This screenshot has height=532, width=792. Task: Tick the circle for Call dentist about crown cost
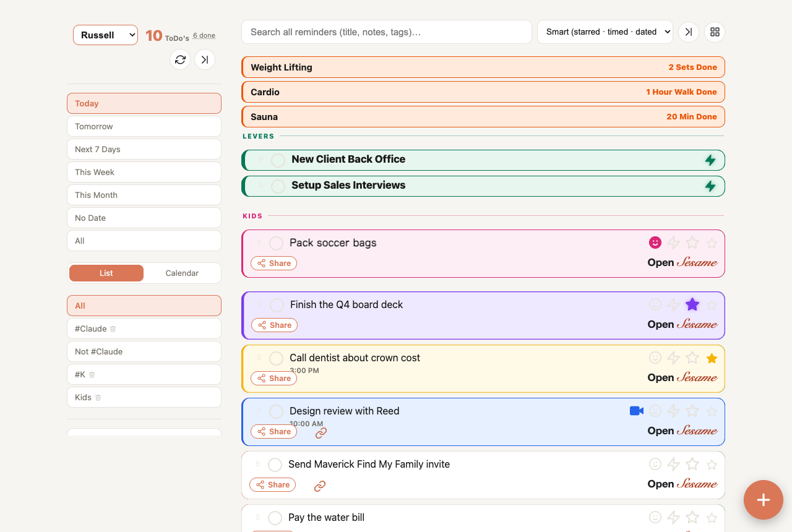[x=277, y=358]
